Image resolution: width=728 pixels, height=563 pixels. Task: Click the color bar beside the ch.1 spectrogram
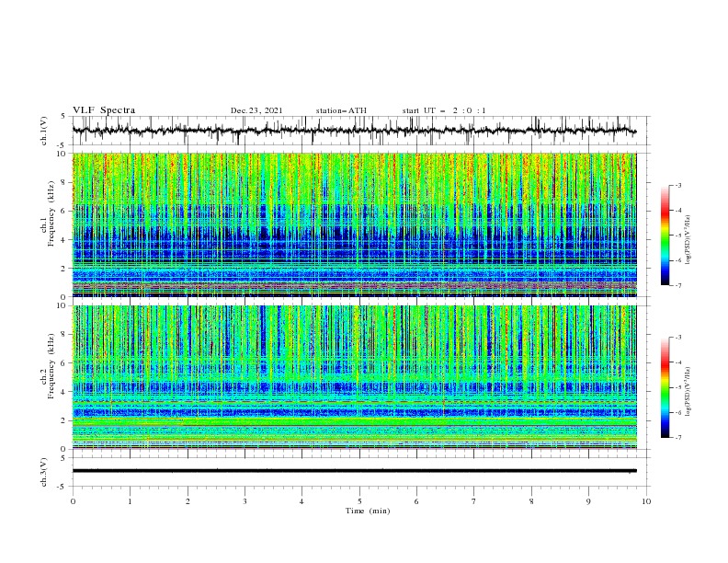pos(665,236)
